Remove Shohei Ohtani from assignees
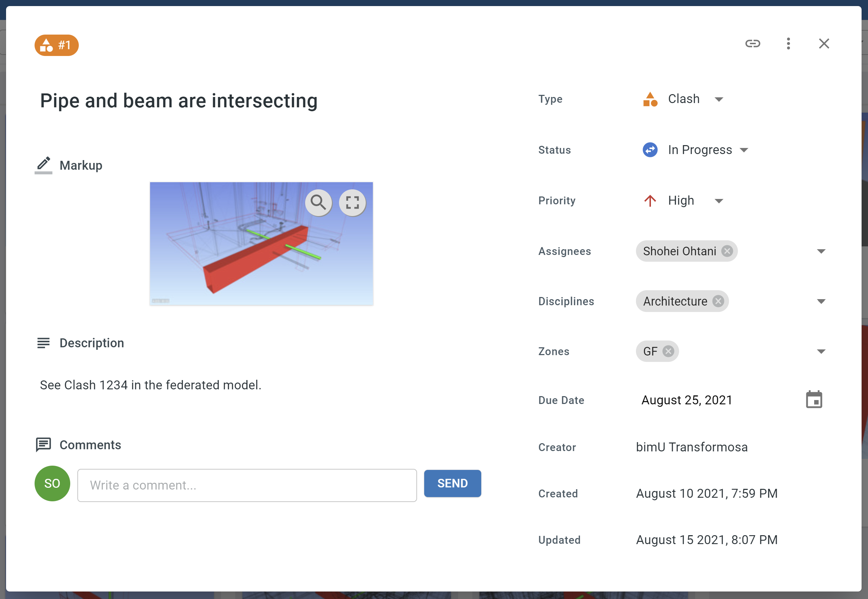Viewport: 868px width, 599px height. pos(727,251)
